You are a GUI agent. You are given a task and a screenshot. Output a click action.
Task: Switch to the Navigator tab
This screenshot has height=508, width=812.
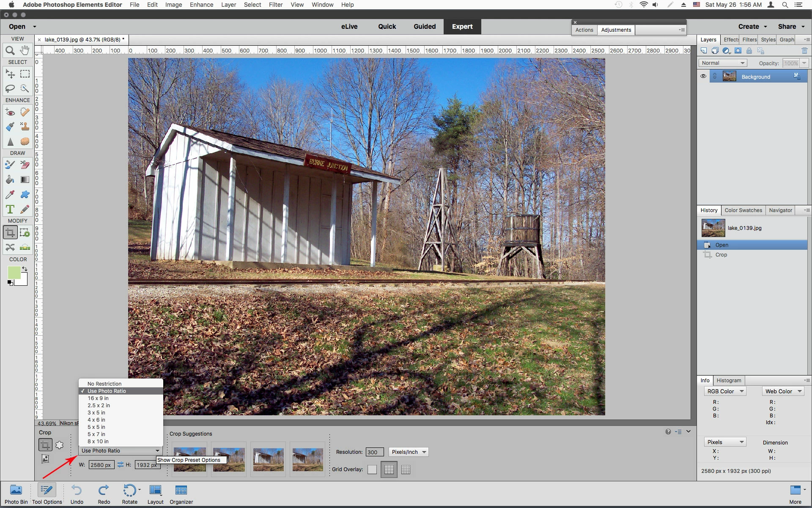780,210
